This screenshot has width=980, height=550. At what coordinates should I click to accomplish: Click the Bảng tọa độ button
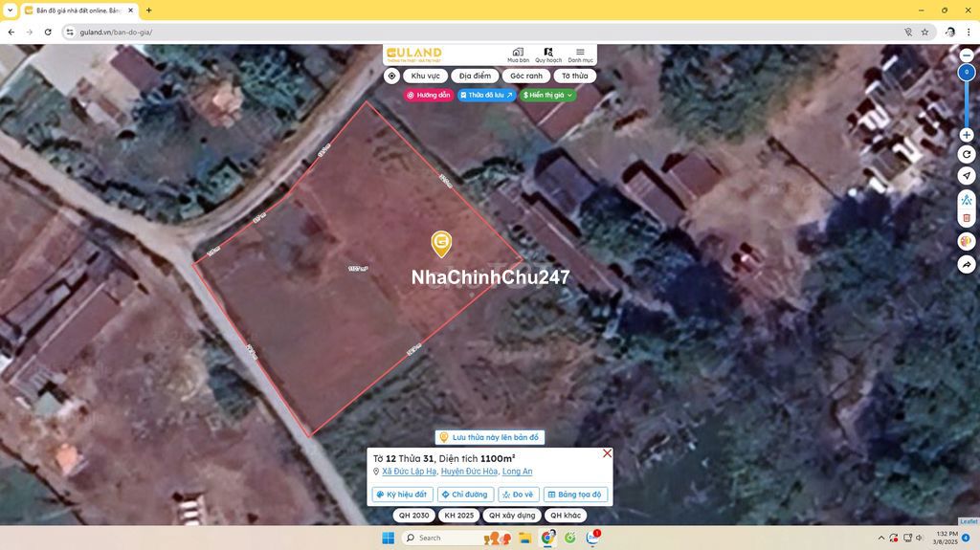[x=575, y=495]
